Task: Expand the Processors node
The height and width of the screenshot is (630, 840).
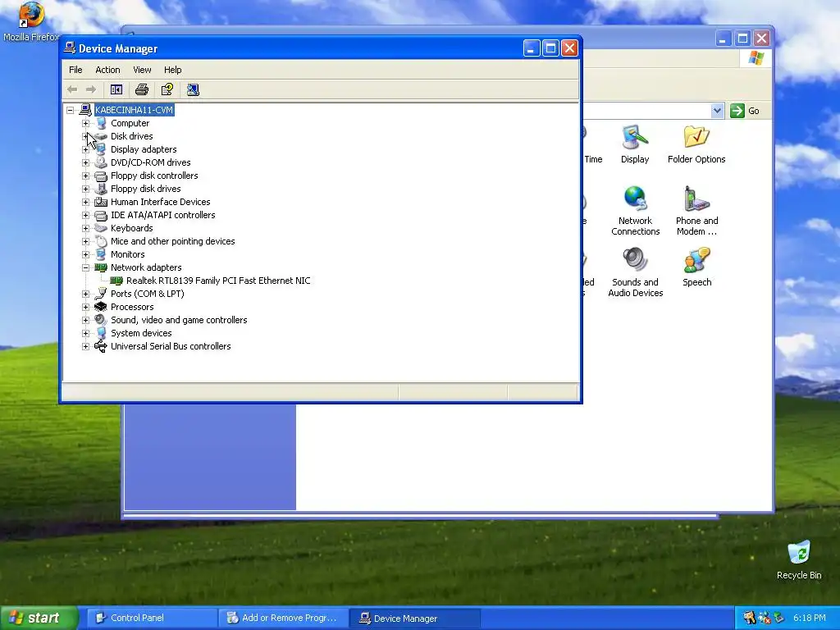Action: [x=85, y=307]
